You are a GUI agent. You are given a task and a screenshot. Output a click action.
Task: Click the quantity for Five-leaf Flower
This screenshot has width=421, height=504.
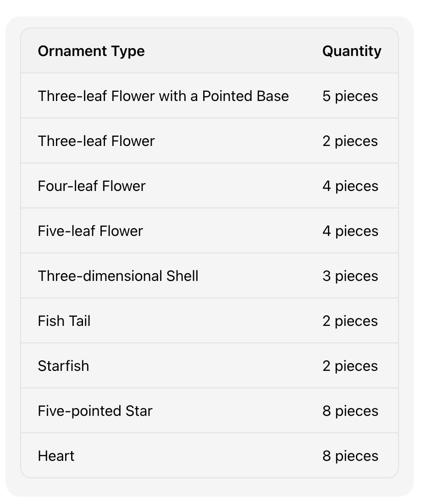coord(350,231)
